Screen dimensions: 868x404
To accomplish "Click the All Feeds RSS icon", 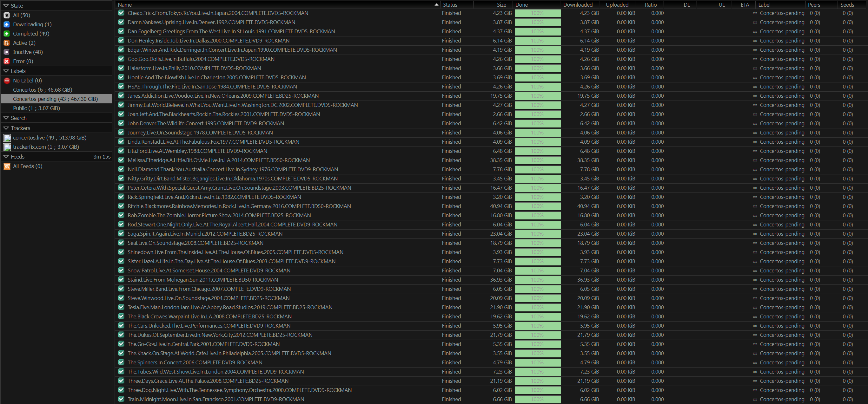I will click(x=7, y=166).
